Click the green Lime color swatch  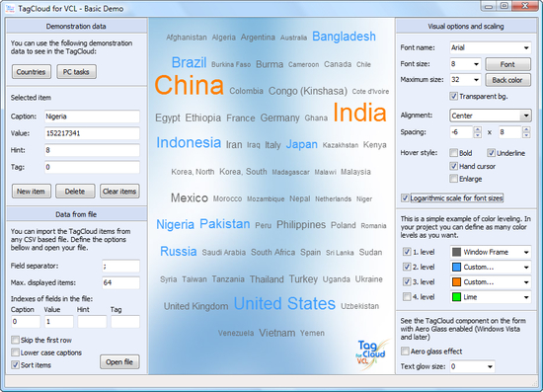point(457,297)
